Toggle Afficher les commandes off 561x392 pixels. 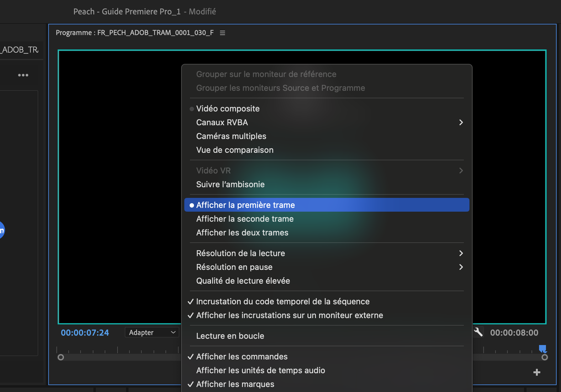coord(242,357)
